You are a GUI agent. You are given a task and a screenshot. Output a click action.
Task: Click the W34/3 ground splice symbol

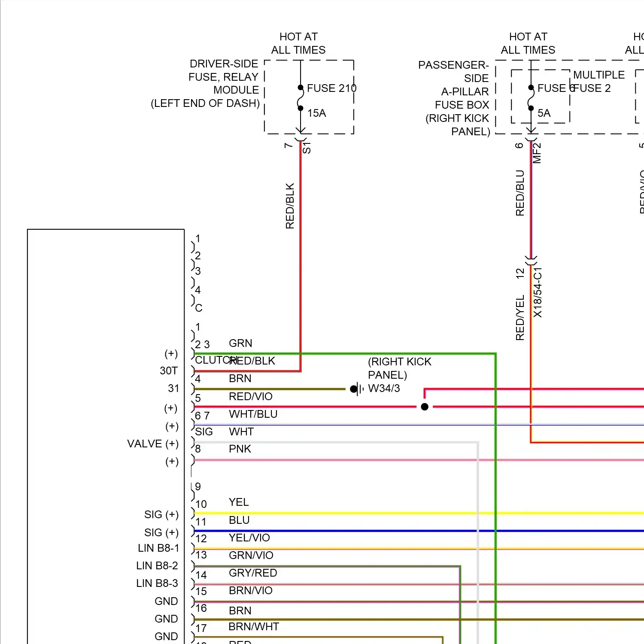tap(357, 389)
